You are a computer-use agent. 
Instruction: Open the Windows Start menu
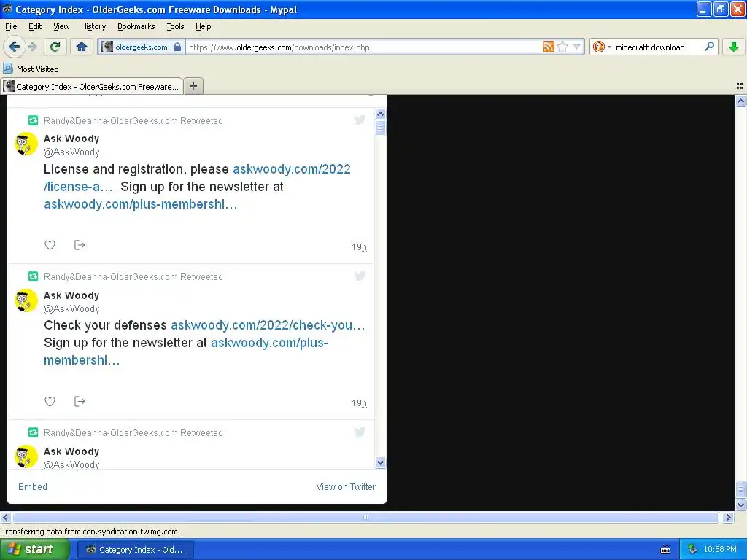35,550
